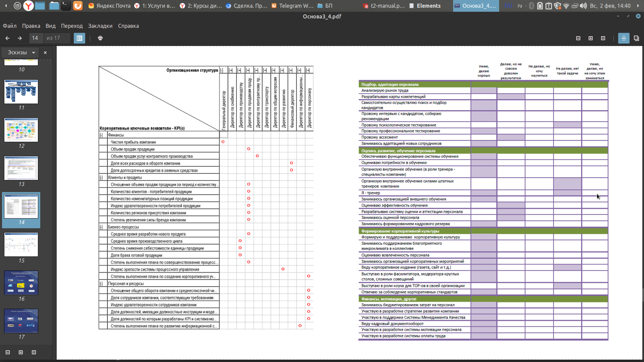Open the security shield tray icon
This screenshot has height=362, width=644.
[557, 6]
